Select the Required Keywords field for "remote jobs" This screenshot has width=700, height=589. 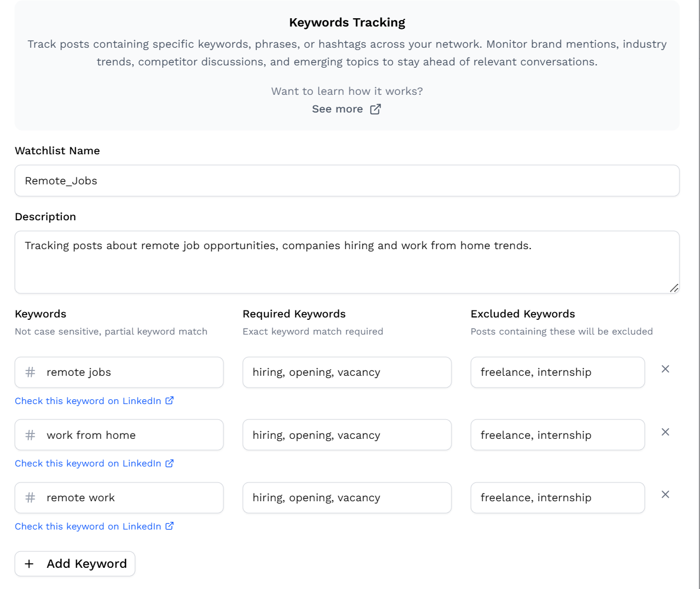[346, 372]
